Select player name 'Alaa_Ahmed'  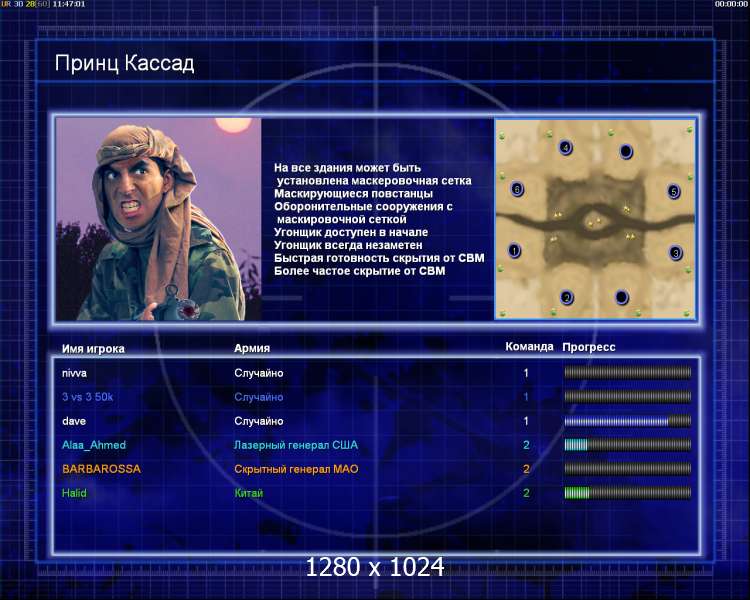[x=94, y=445]
